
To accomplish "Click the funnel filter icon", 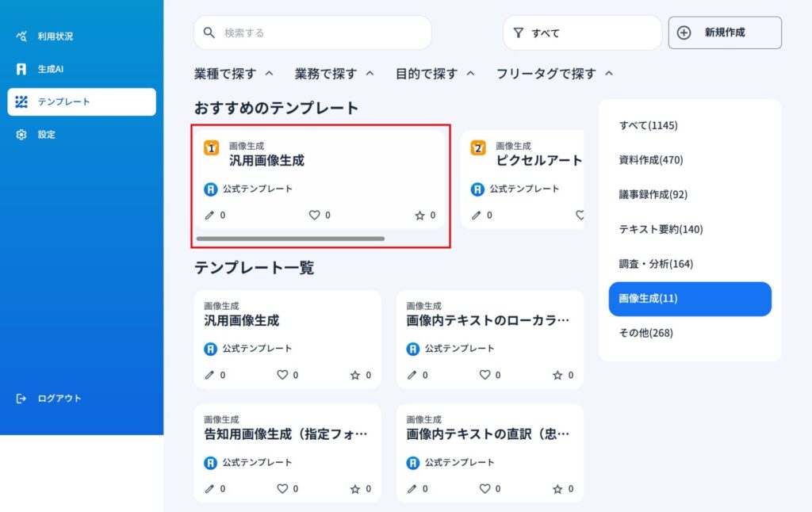I will 519,33.
